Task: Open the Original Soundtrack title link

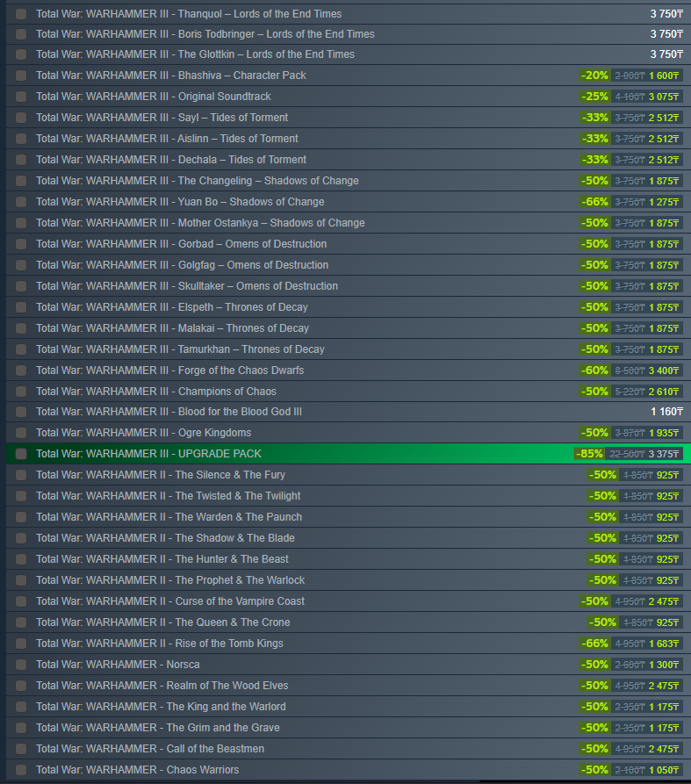Action: click(x=154, y=97)
